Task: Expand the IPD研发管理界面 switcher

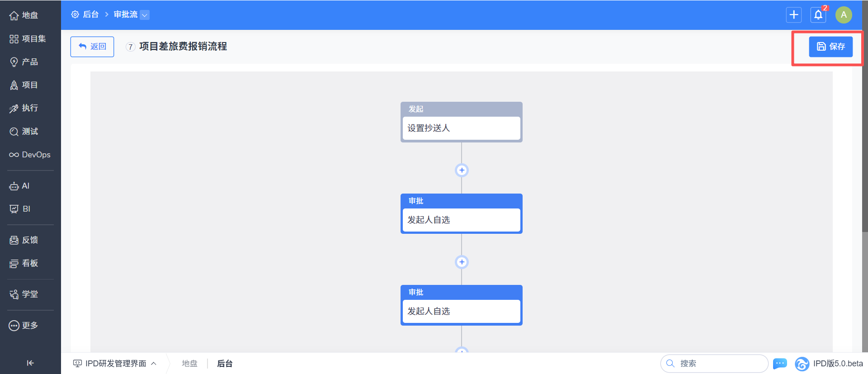Action: click(115, 364)
